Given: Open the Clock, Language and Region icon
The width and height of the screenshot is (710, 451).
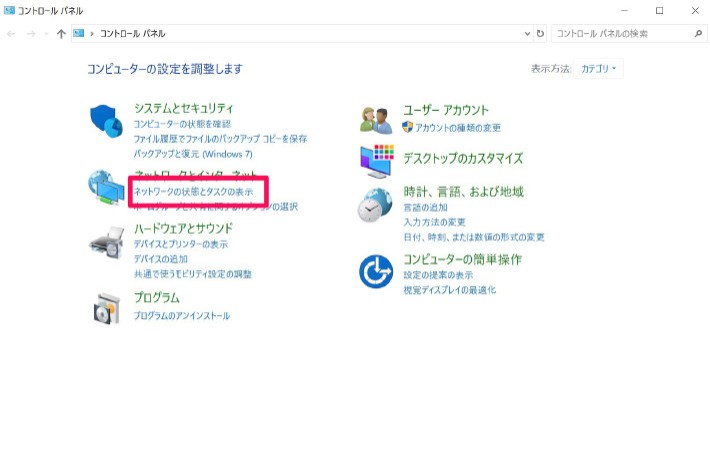Looking at the screenshot, I should [x=375, y=205].
